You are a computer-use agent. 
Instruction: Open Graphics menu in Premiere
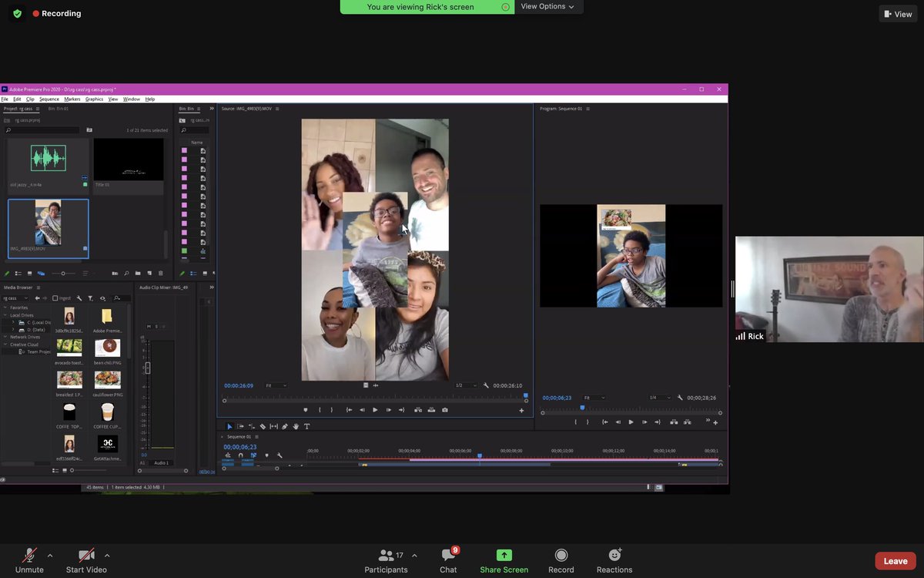tap(94, 99)
